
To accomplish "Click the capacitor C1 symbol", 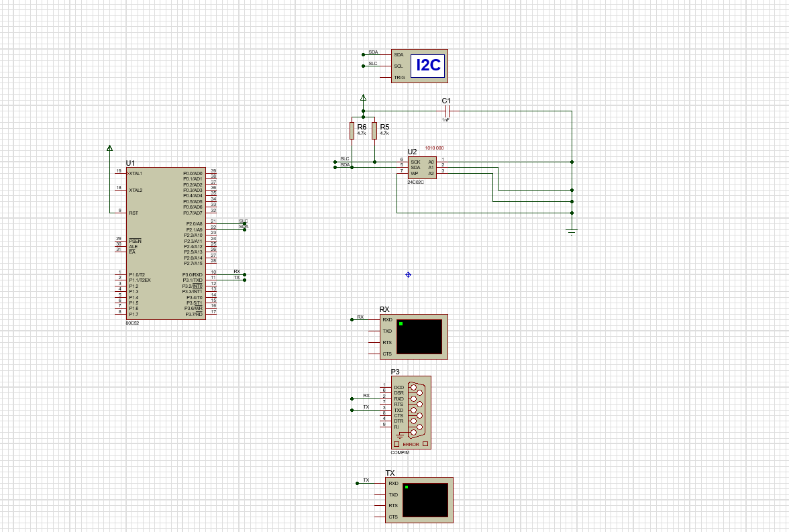I will pyautogui.click(x=447, y=111).
